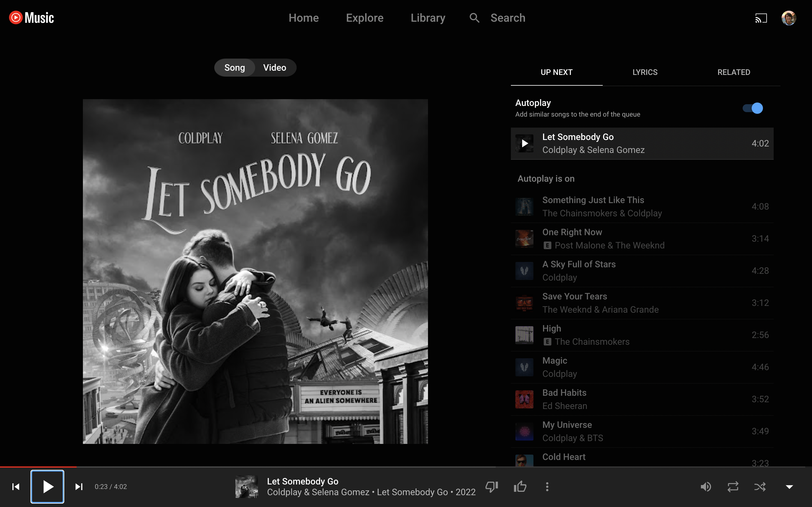
Task: Click the cast to device icon
Action: [761, 18]
